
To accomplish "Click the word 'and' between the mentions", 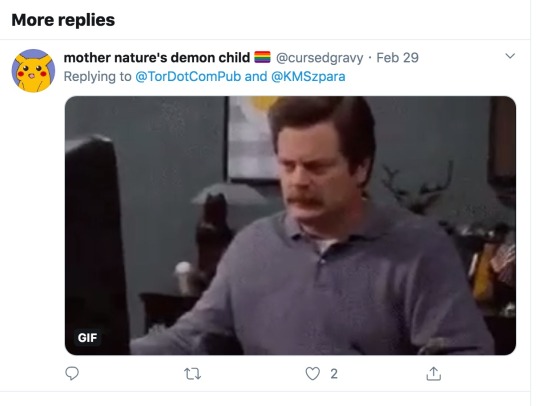I will pyautogui.click(x=256, y=76).
